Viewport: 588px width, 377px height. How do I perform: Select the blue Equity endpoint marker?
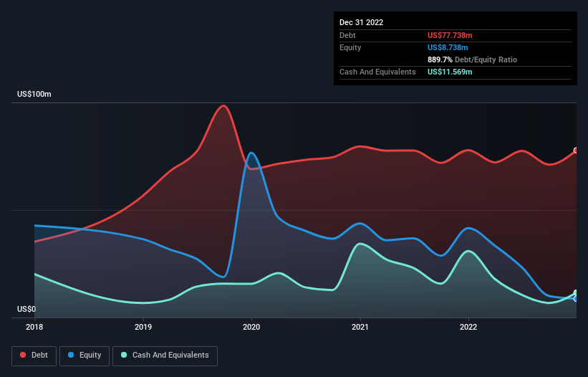[576, 299]
